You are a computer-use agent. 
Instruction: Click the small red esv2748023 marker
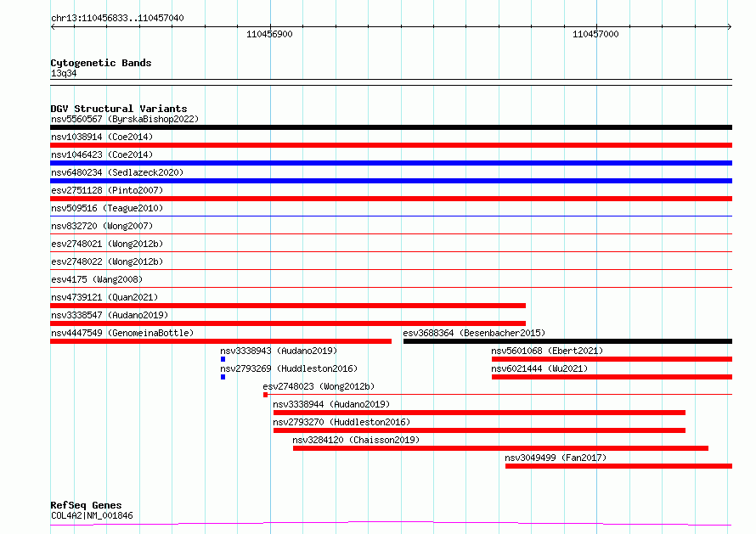pyautogui.click(x=265, y=395)
